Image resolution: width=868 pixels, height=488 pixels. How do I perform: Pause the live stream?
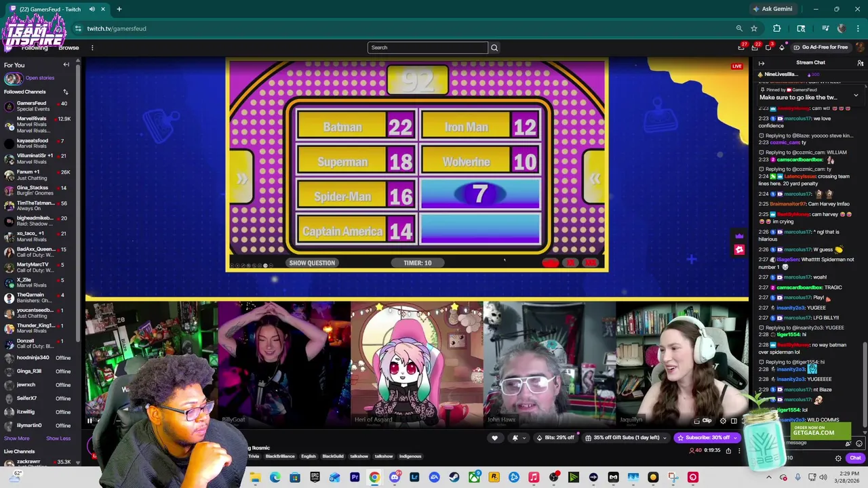click(90, 421)
